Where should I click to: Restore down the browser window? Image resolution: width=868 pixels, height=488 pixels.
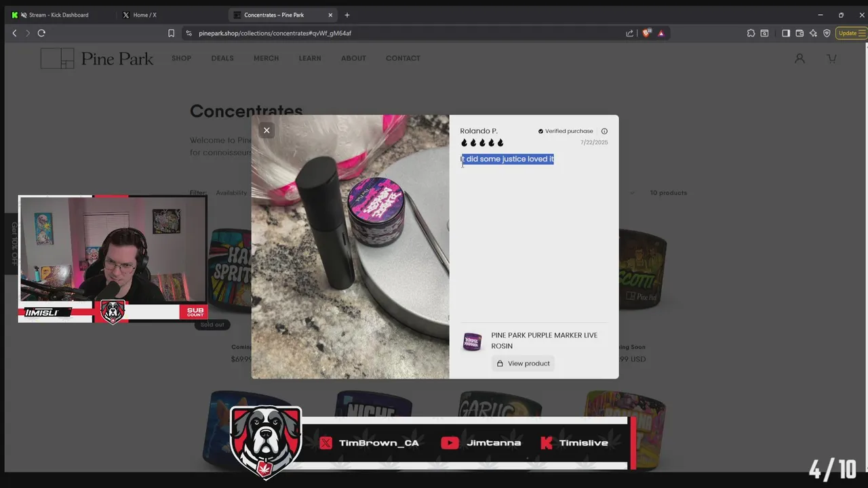click(x=841, y=15)
